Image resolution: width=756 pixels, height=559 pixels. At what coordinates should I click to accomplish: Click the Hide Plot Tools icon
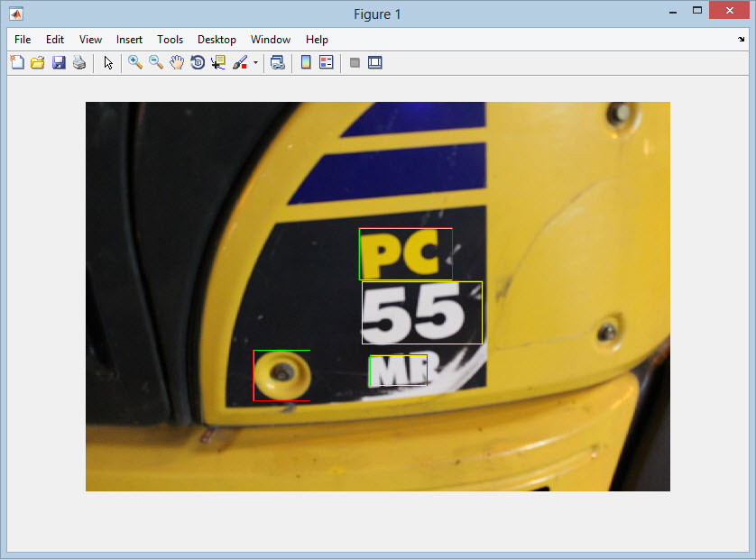point(355,62)
